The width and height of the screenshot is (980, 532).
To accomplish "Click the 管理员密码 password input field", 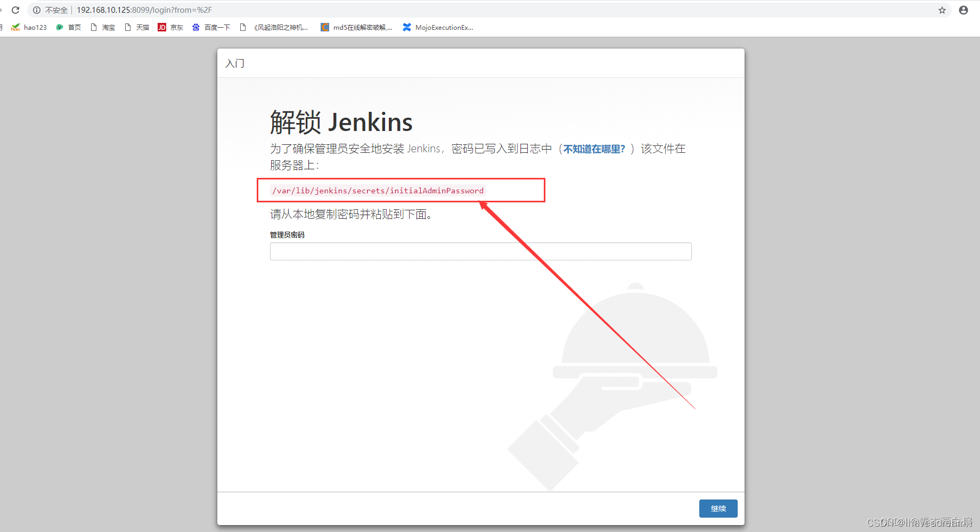I will coord(480,251).
